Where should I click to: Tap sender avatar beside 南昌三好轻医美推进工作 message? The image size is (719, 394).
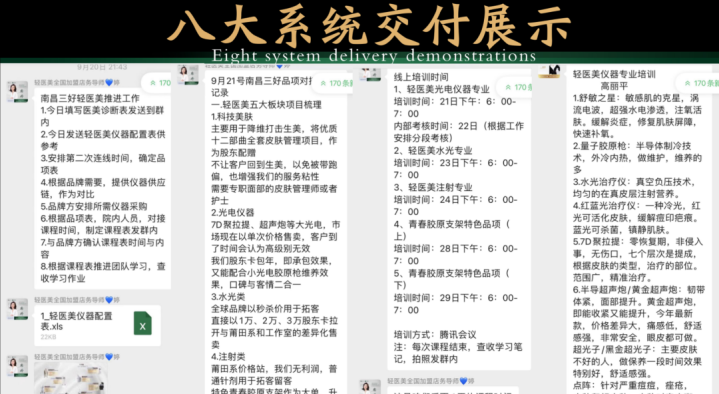point(17,91)
